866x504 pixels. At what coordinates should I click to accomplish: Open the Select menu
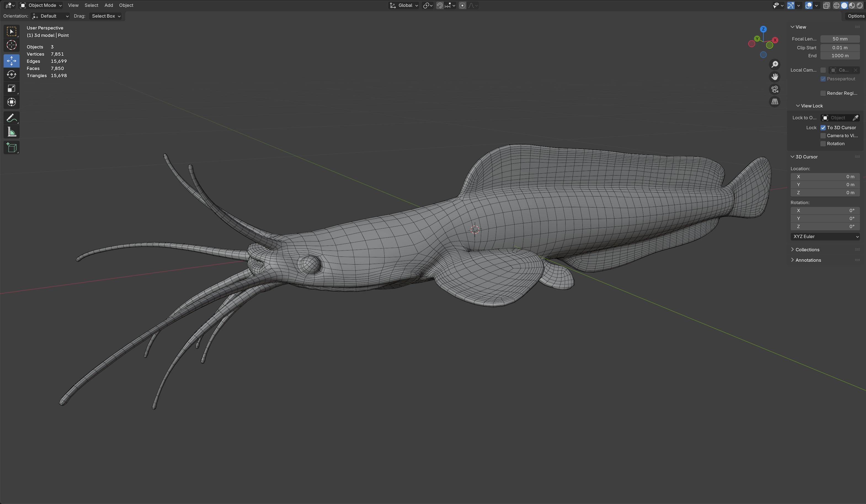click(91, 6)
